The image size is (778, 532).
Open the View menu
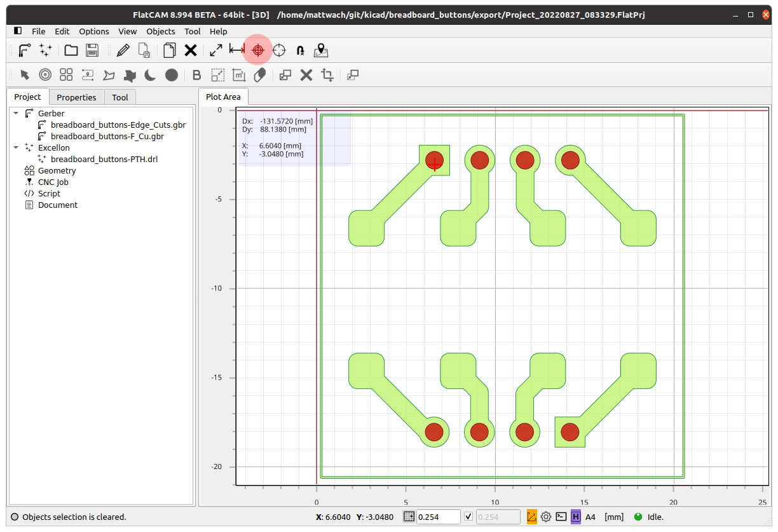pyautogui.click(x=128, y=31)
